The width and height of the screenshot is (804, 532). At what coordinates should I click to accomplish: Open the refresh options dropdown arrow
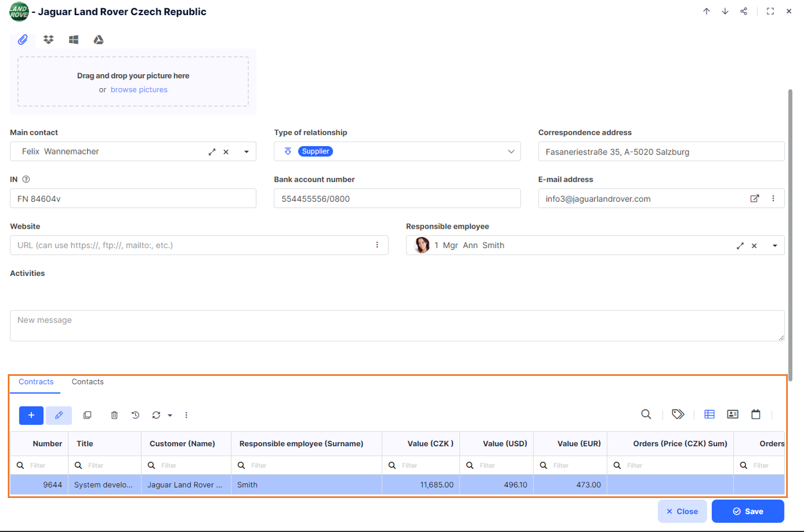pos(170,415)
